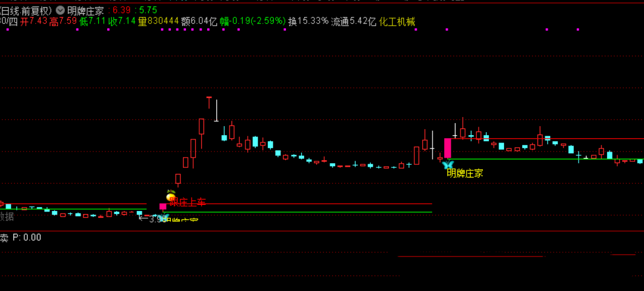The image size is (644, 291).
Task: Click the 开7.43 open price
Action: [x=34, y=22]
